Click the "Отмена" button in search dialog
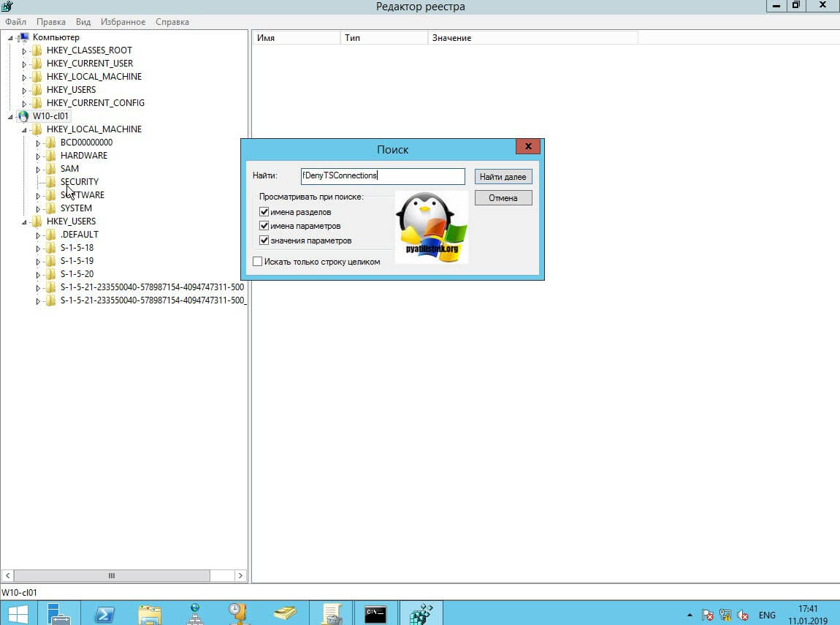 [503, 198]
